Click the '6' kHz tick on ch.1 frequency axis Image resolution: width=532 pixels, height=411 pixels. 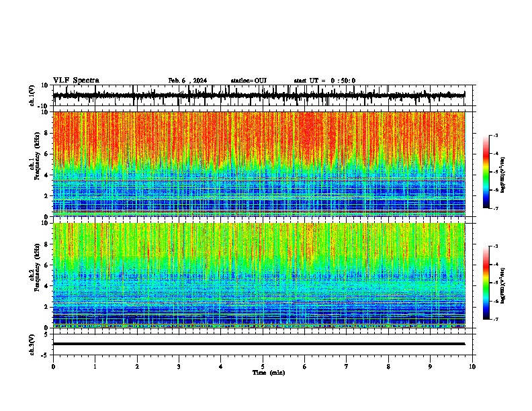tap(46, 154)
